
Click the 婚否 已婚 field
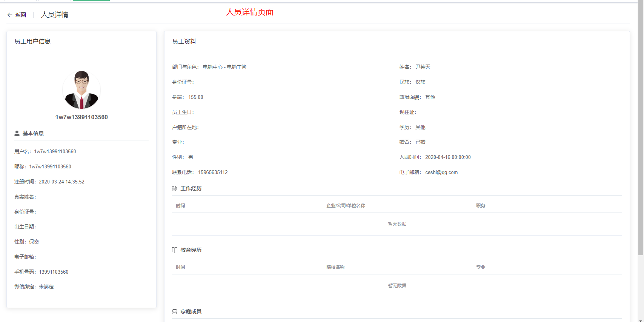412,142
